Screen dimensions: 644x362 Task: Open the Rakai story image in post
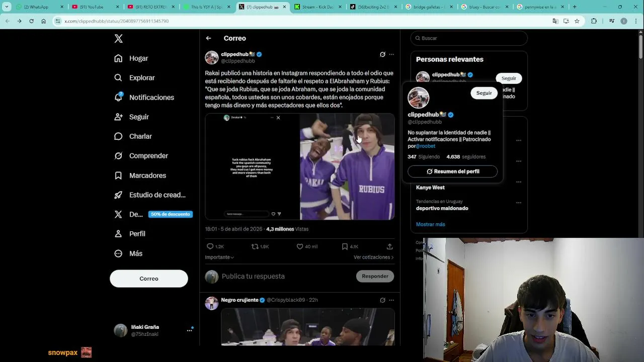(x=252, y=166)
